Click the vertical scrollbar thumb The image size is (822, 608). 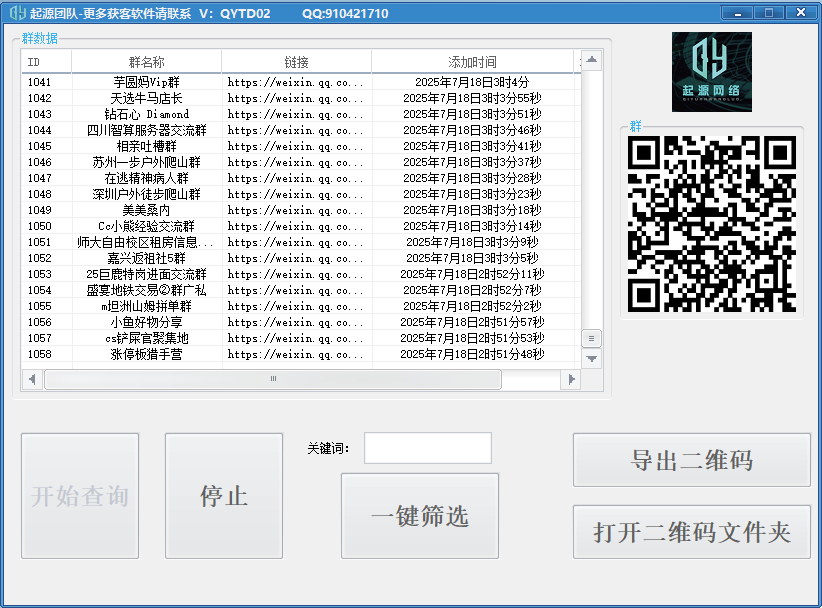591,339
